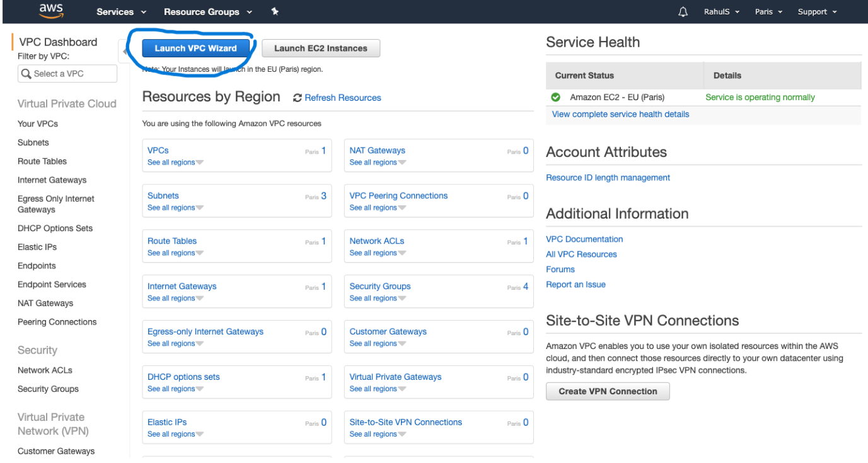Click View complete service health details link

[x=621, y=115]
